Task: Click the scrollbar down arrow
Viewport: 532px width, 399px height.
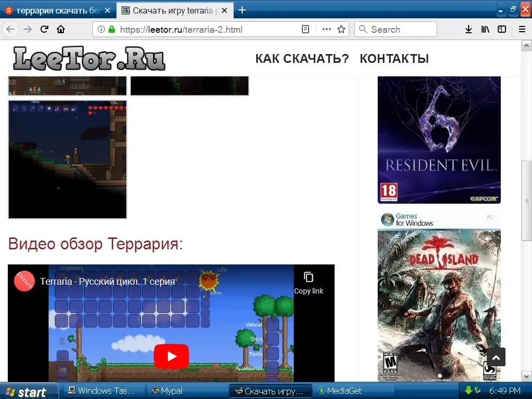Action: (x=527, y=376)
